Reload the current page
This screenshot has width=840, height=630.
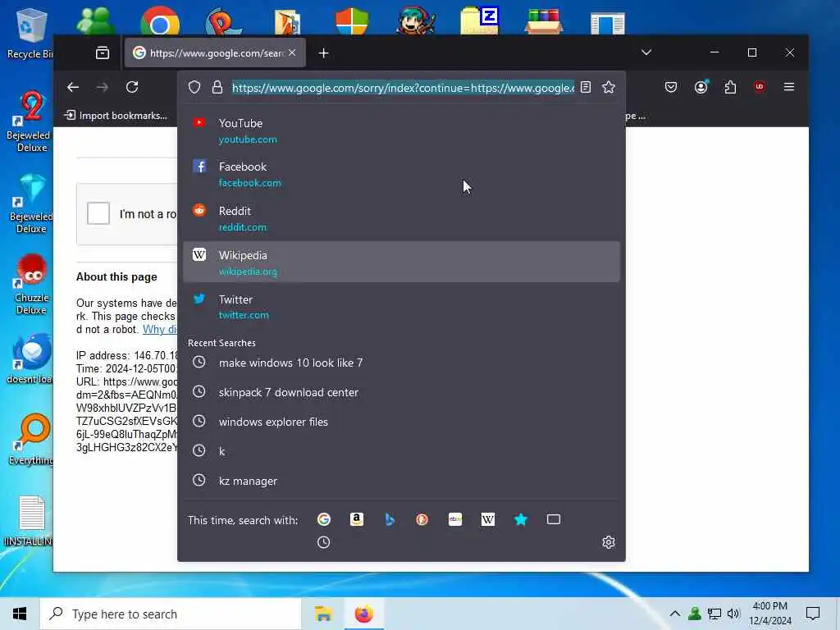[x=132, y=87]
